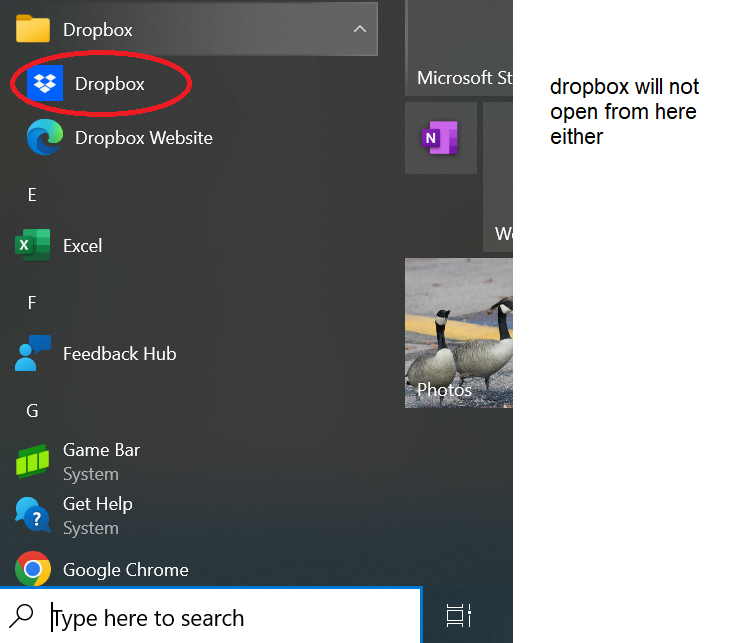Open the Microsoft Store tile
Viewport: 749px width, 643px height.
point(459,48)
